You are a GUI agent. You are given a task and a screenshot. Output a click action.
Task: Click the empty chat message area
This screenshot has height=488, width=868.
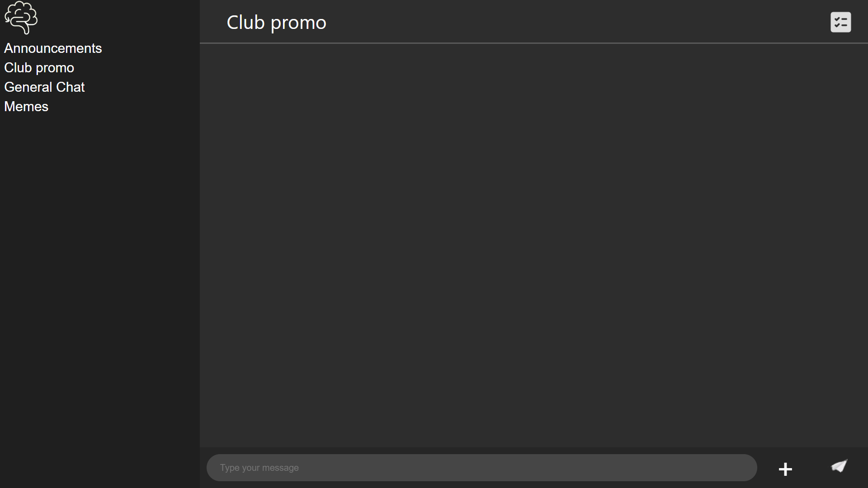point(533,245)
